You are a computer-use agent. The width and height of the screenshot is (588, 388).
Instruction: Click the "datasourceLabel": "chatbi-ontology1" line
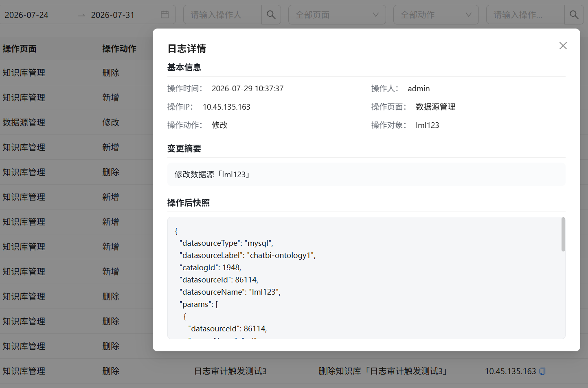(248, 256)
